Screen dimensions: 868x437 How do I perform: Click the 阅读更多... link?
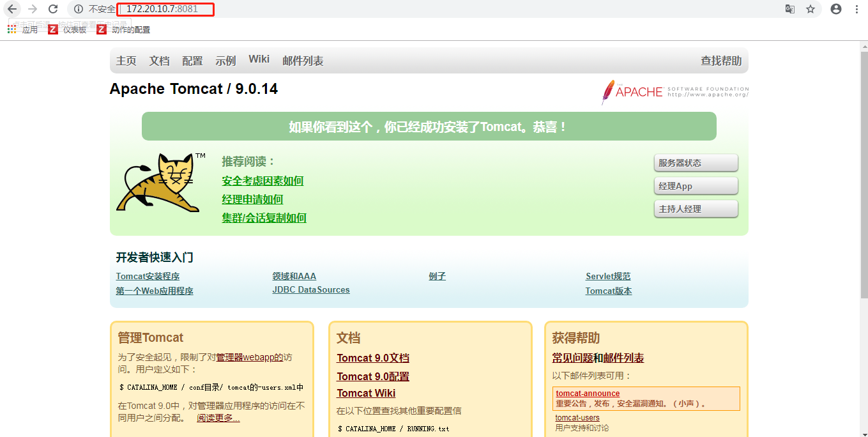[x=218, y=418]
